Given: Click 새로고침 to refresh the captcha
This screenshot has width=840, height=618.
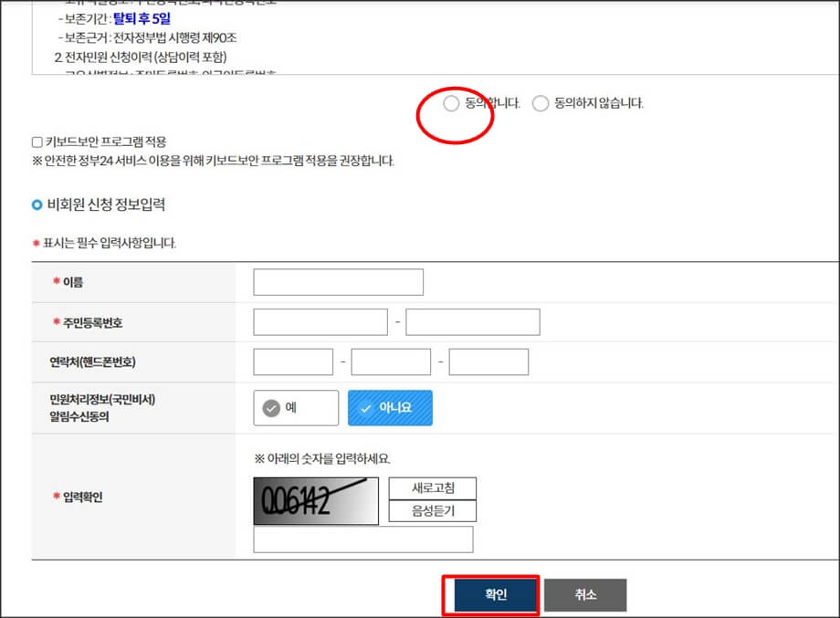Looking at the screenshot, I should click(432, 489).
